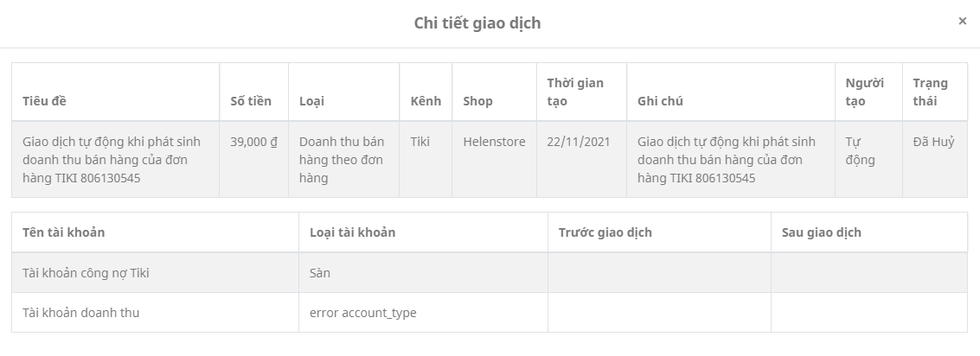The height and width of the screenshot is (356, 980).
Task: Click the Số tiền column header
Action: click(x=251, y=101)
